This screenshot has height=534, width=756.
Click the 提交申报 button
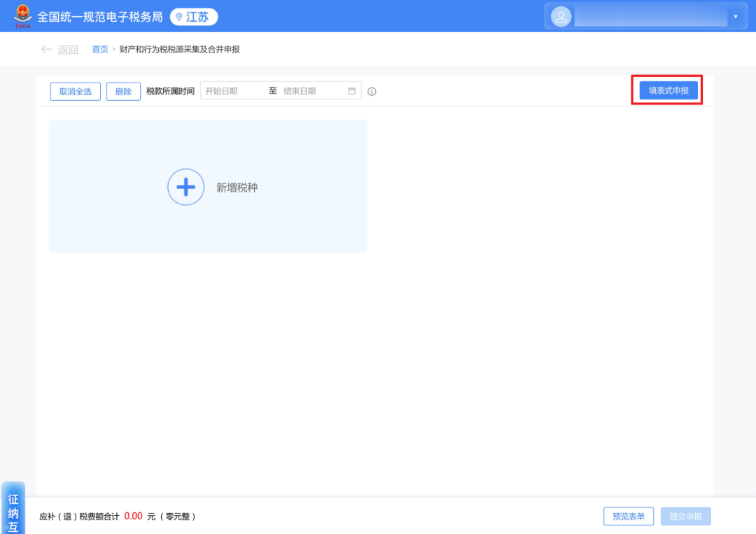685,517
